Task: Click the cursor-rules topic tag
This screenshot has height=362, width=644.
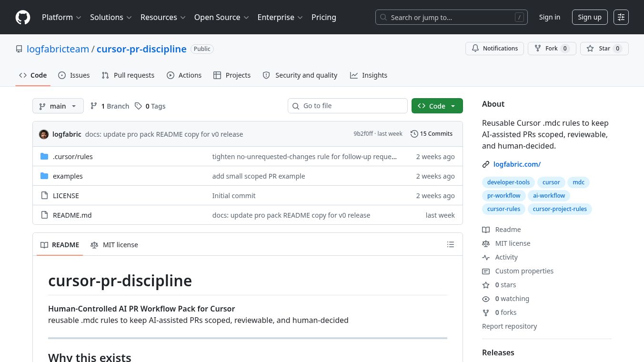Action: [503, 209]
